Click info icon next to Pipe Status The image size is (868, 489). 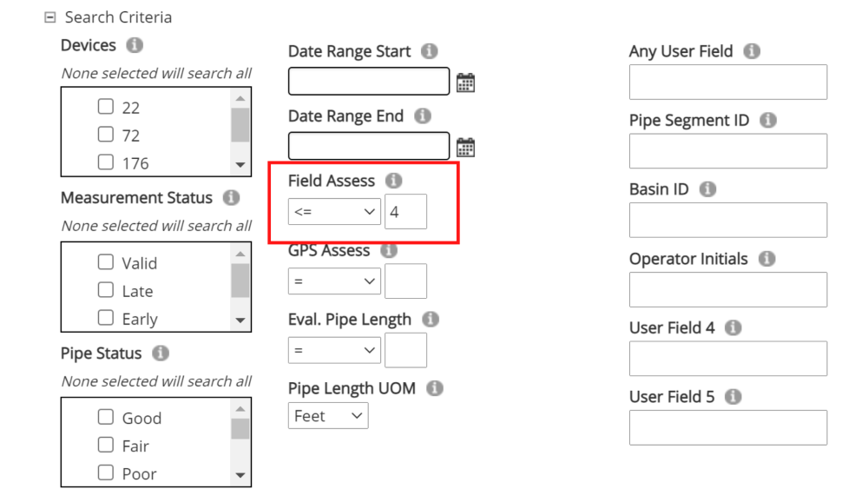(x=160, y=354)
